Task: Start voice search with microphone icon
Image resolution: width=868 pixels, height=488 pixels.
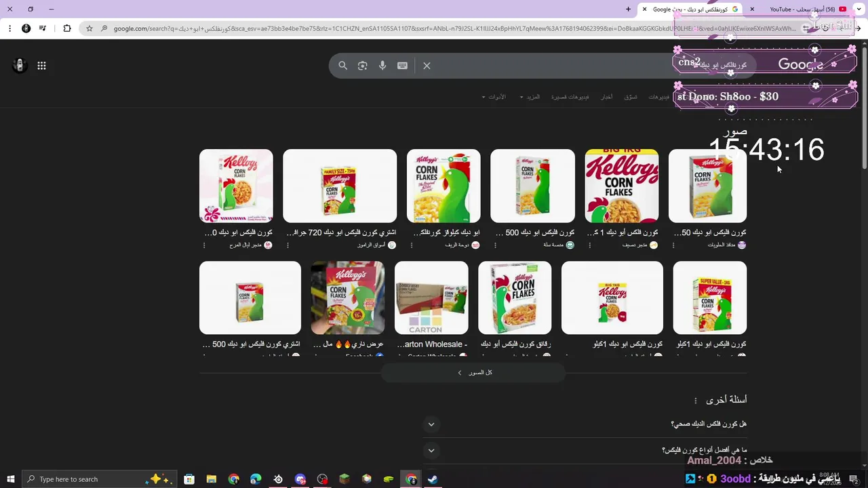Action: (x=382, y=66)
